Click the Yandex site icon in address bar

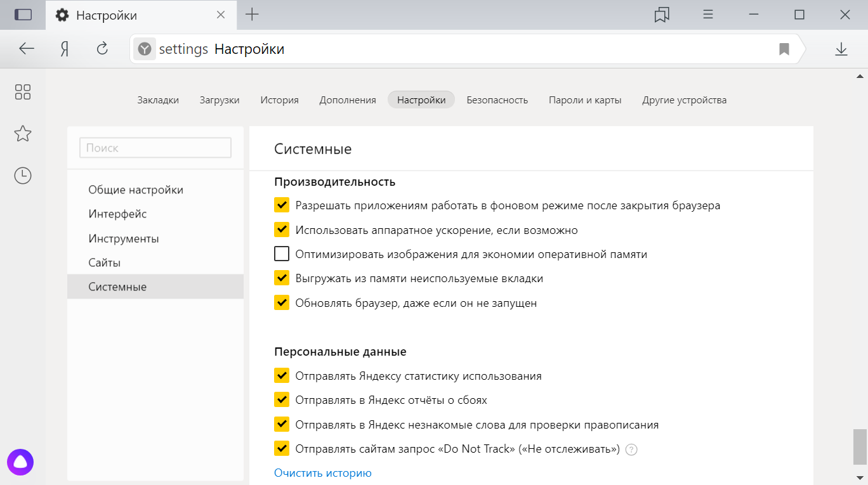(145, 49)
